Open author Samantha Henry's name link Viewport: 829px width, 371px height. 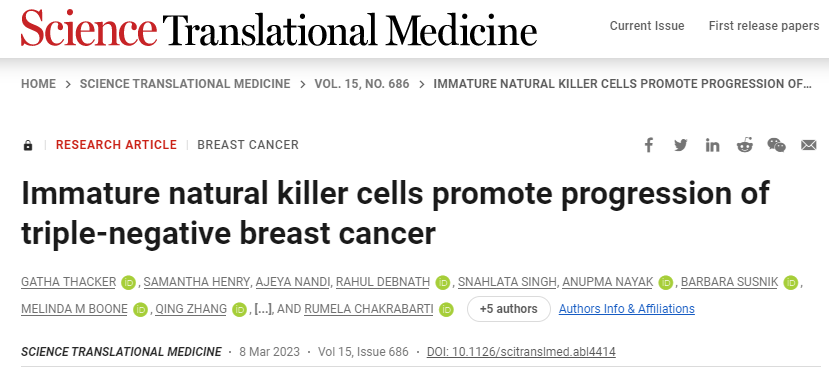(x=196, y=282)
